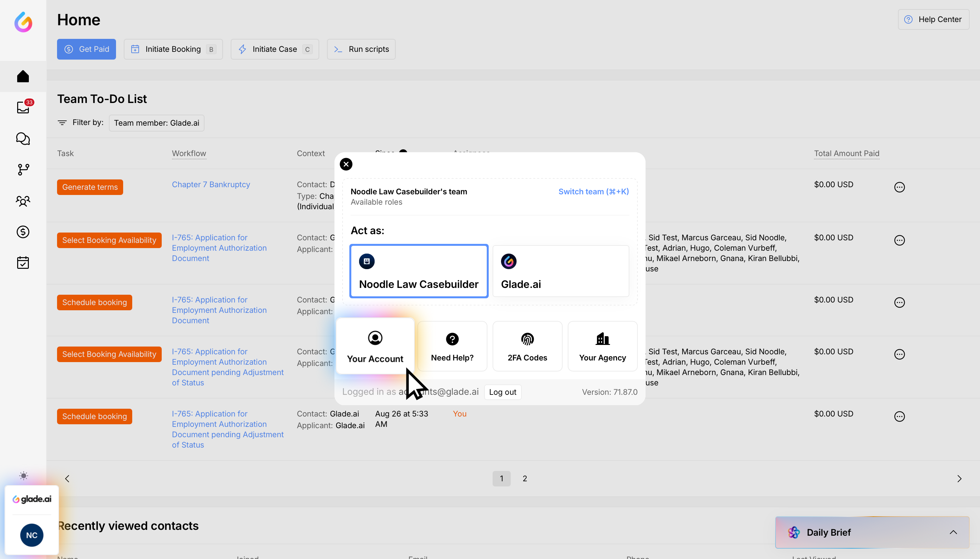Close the account popup with X button
The height and width of the screenshot is (559, 980).
[346, 164]
